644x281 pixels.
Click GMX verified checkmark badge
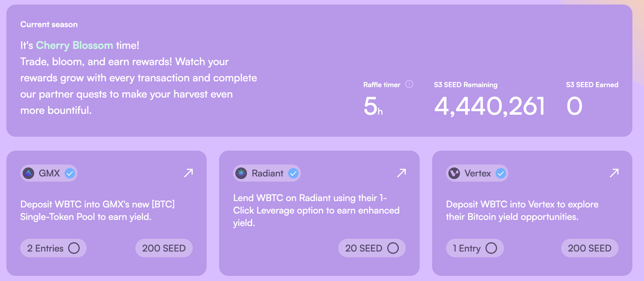[70, 174]
